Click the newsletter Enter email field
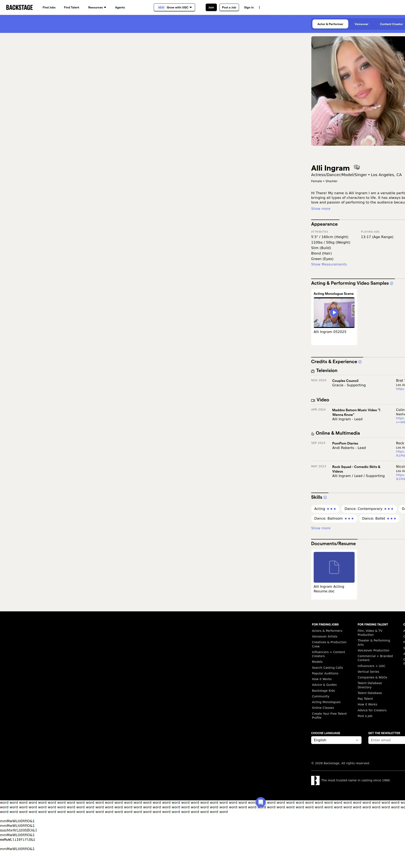The image size is (405, 868). pos(386,740)
